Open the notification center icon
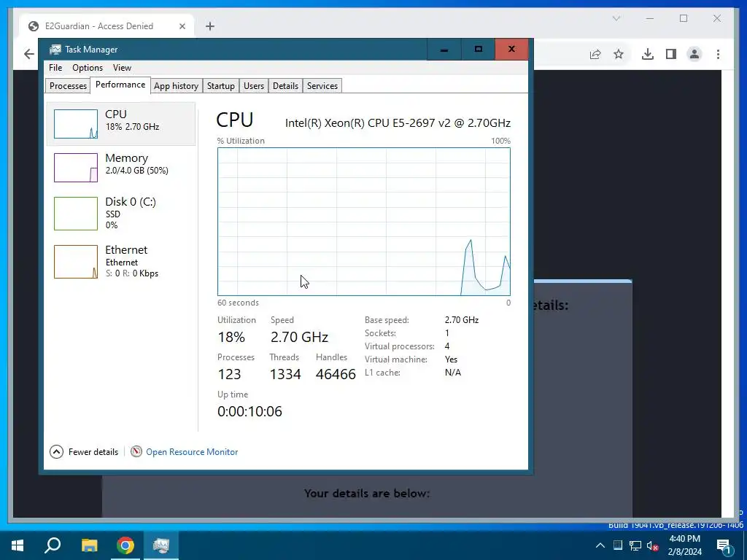 pos(724,547)
